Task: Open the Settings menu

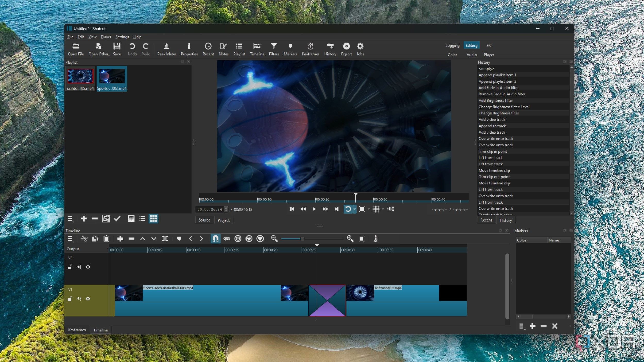Action: pos(122,37)
